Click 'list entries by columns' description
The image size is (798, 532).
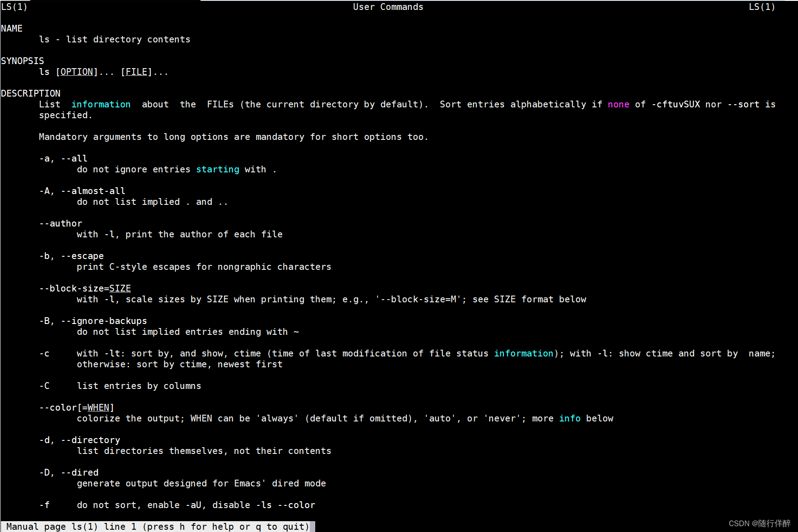(x=139, y=386)
